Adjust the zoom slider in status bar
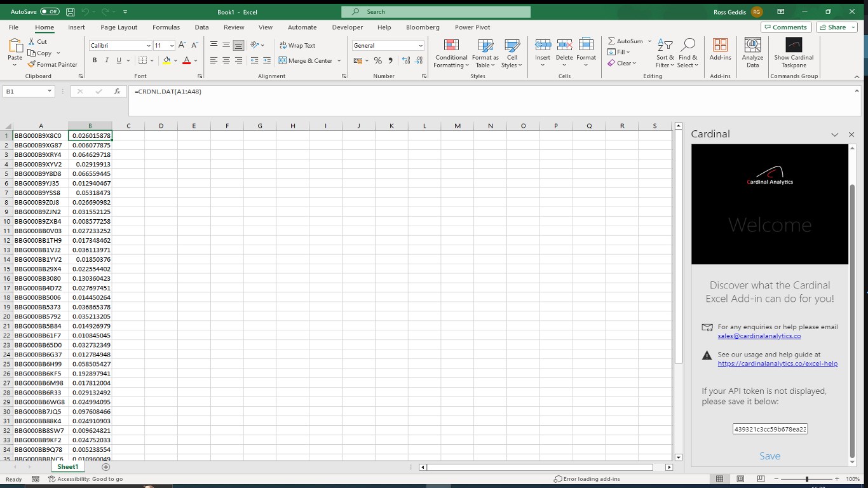This screenshot has height=488, width=868. [x=806, y=479]
